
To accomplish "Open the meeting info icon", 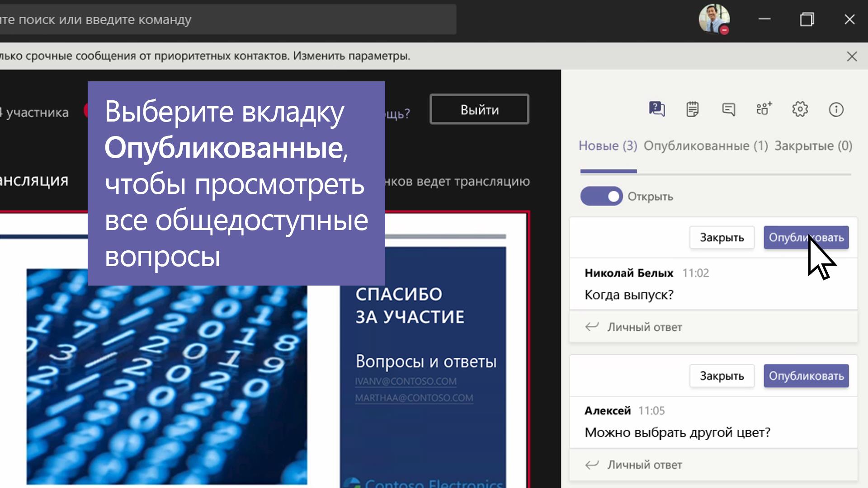I will pyautogui.click(x=836, y=109).
